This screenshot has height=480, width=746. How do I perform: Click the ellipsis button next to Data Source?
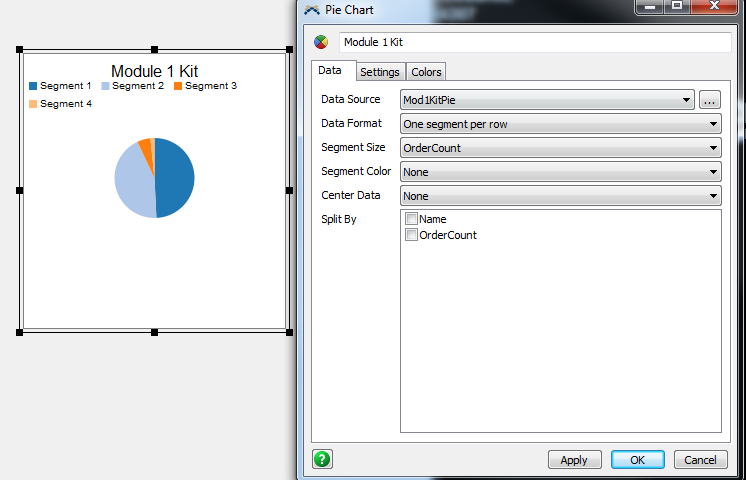pos(710,100)
